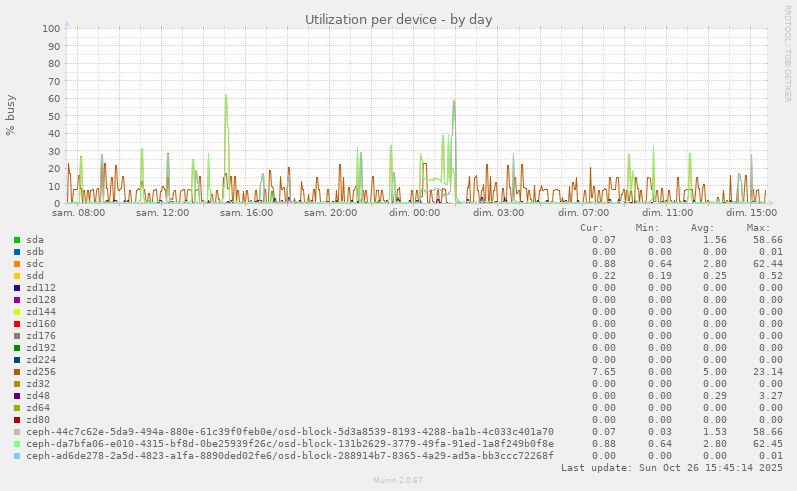The width and height of the screenshot is (797, 491).
Task: Click the 'Last update' timestamp text
Action: (672, 468)
